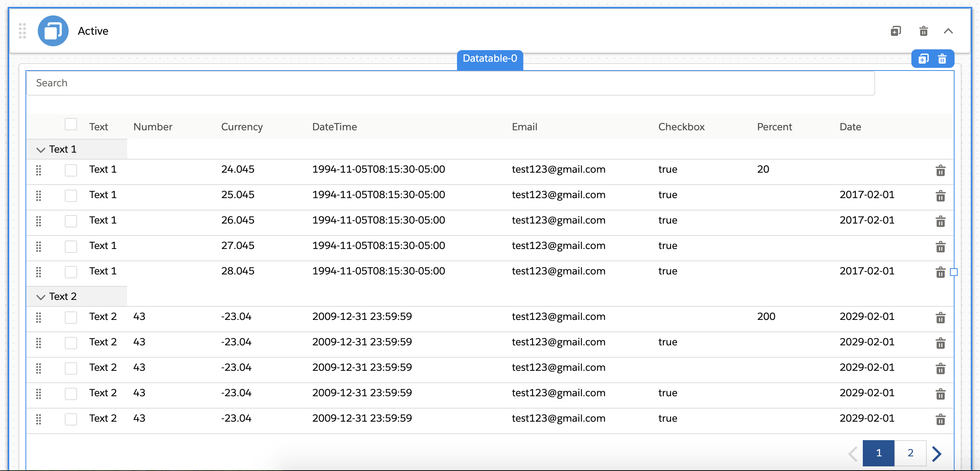The image size is (980, 471).
Task: Go to page 2 of the table
Action: click(910, 453)
